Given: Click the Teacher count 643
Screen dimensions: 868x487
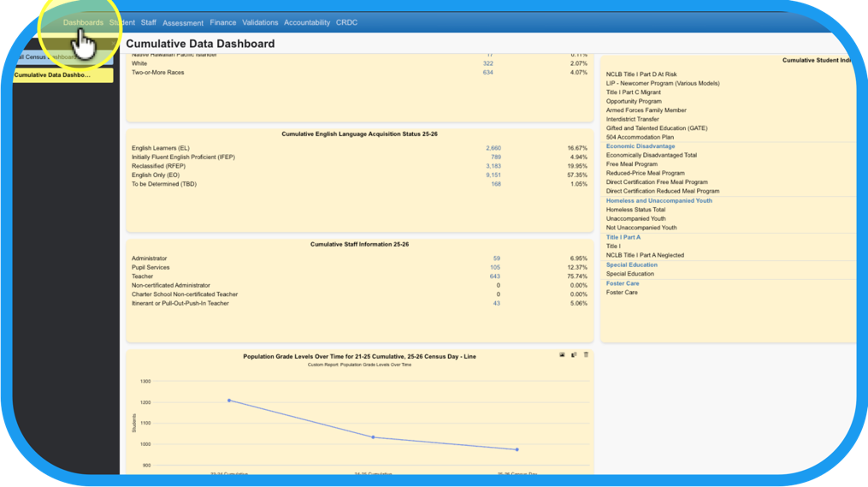Looking at the screenshot, I should [495, 276].
